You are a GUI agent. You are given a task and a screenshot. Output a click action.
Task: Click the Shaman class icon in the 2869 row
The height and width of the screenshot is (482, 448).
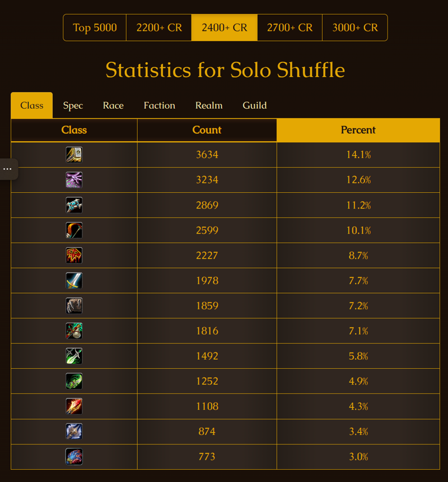coord(74,205)
